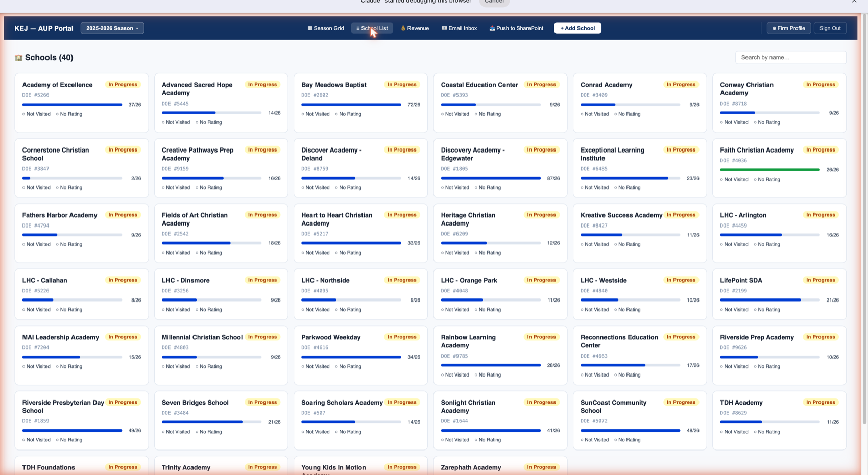Screen dimensions: 868x475
Task: Click the Push to SharePoint upload icon
Action: 492,28
